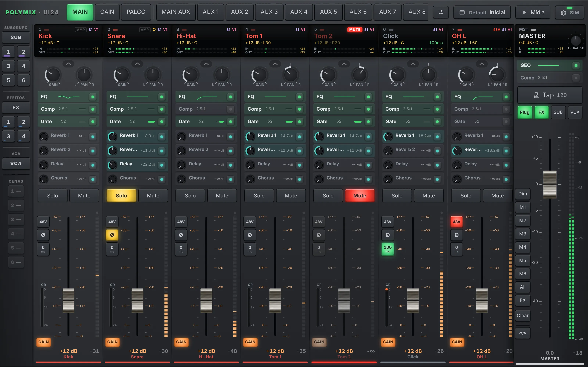
Task: Unmute the Tom 2 channel
Action: (360, 196)
